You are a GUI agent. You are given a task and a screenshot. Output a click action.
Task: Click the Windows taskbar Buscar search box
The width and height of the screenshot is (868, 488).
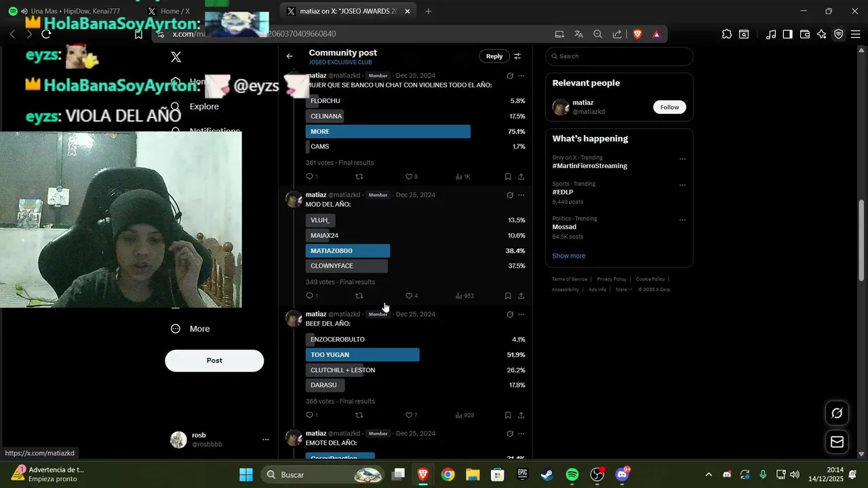click(322, 474)
